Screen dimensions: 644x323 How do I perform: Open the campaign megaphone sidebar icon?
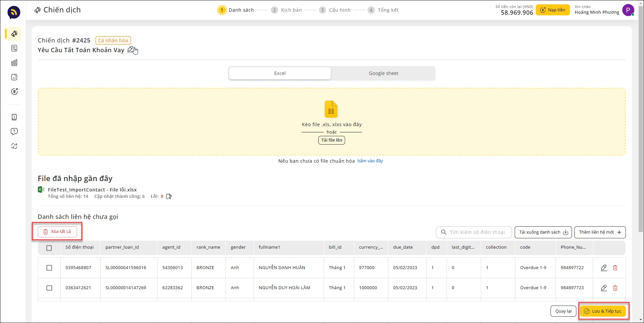click(x=14, y=34)
